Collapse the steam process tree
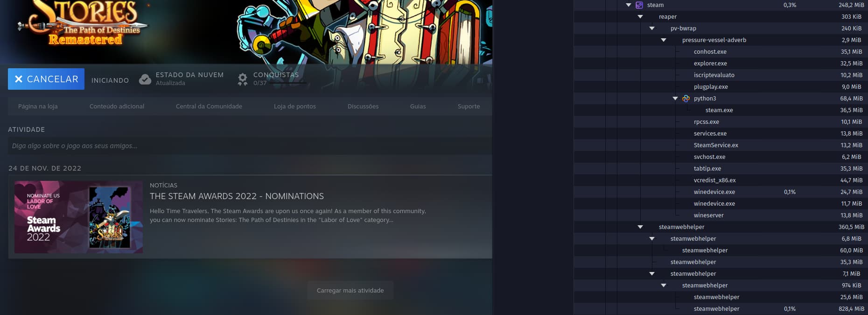Image resolution: width=868 pixels, height=315 pixels. pyautogui.click(x=629, y=5)
